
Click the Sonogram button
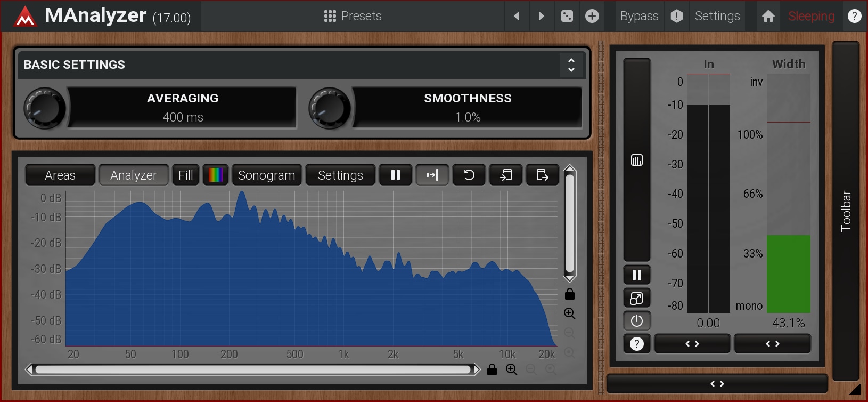(266, 175)
